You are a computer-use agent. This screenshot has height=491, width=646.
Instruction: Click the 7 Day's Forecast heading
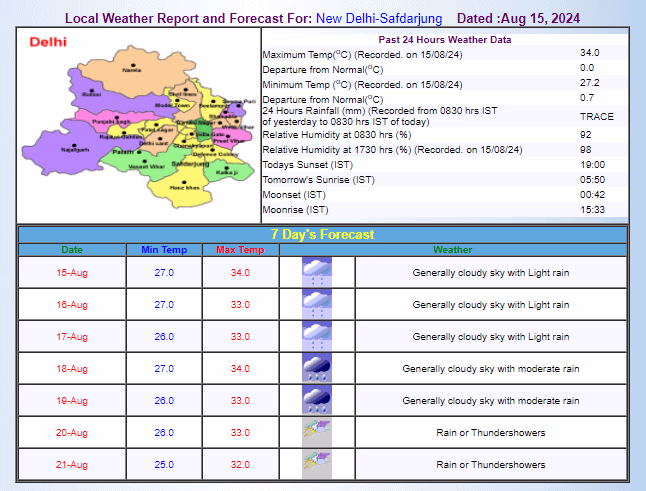click(323, 234)
